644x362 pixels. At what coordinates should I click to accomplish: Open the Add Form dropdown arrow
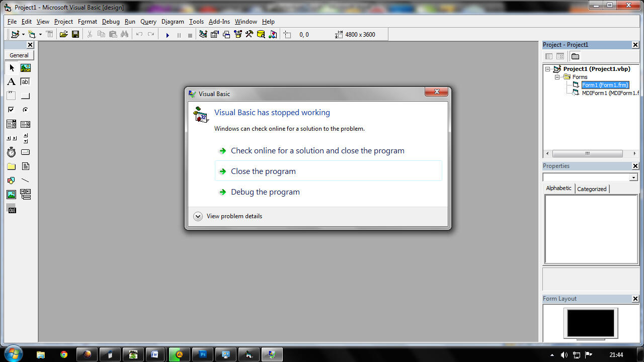(x=40, y=35)
